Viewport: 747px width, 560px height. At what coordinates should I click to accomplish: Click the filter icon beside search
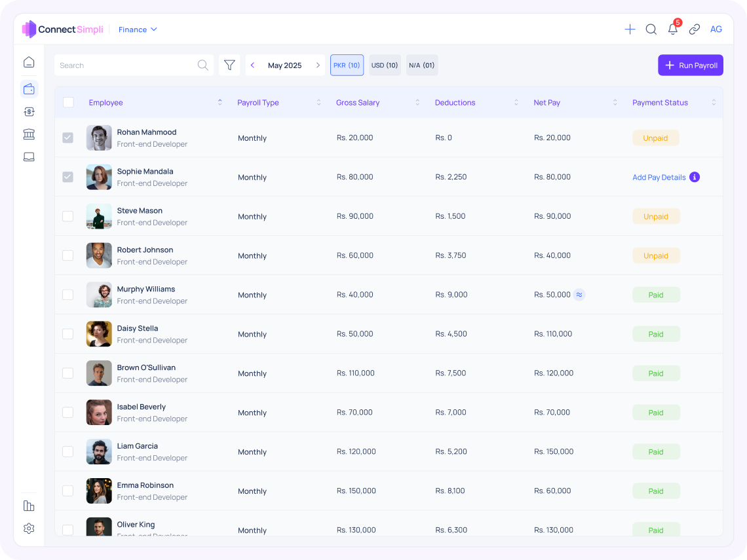click(x=229, y=65)
